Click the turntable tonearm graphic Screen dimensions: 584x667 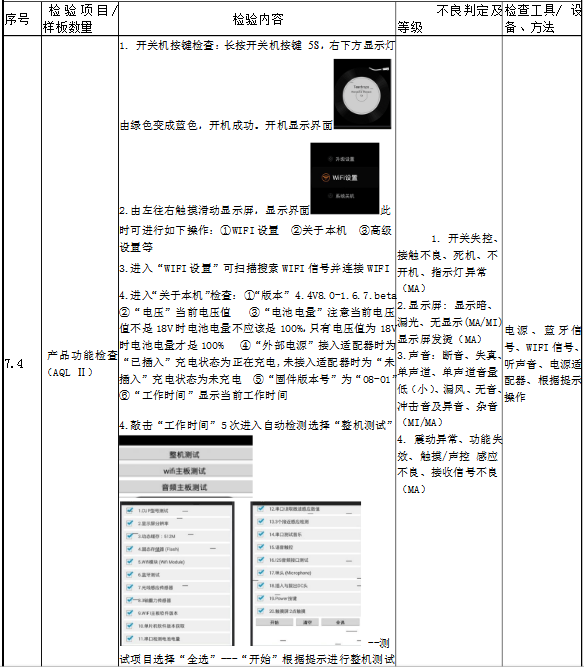click(x=381, y=68)
